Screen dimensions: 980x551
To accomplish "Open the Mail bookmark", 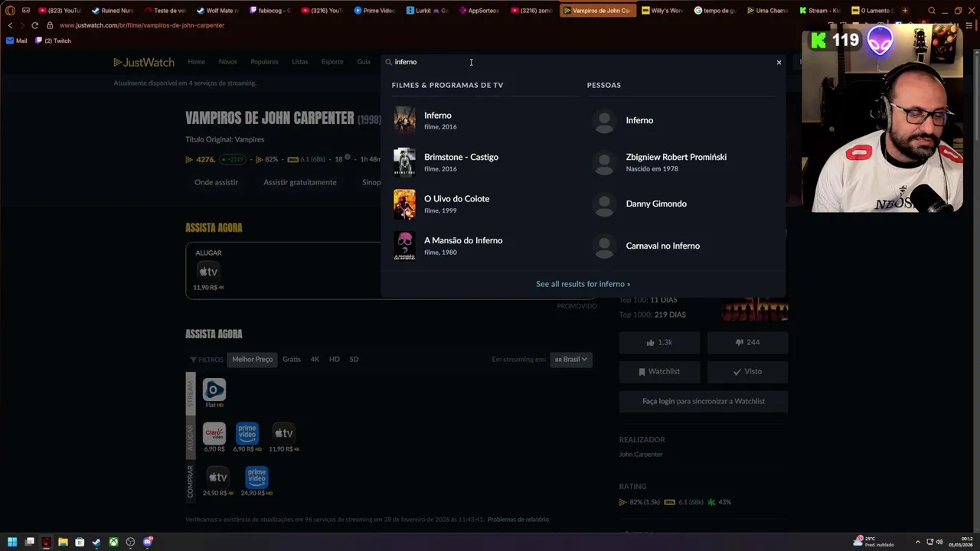I will click(17, 41).
